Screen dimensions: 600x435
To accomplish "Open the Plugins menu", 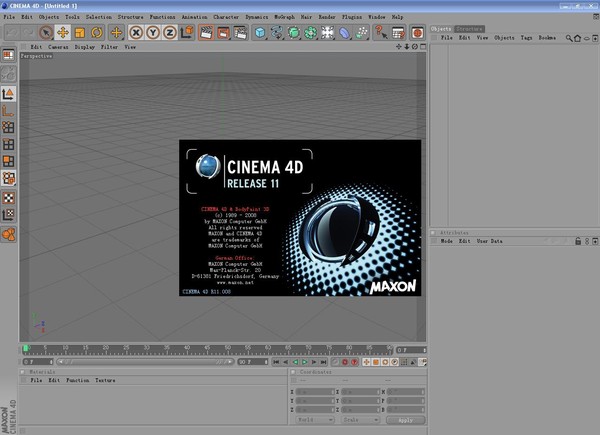I will [352, 17].
